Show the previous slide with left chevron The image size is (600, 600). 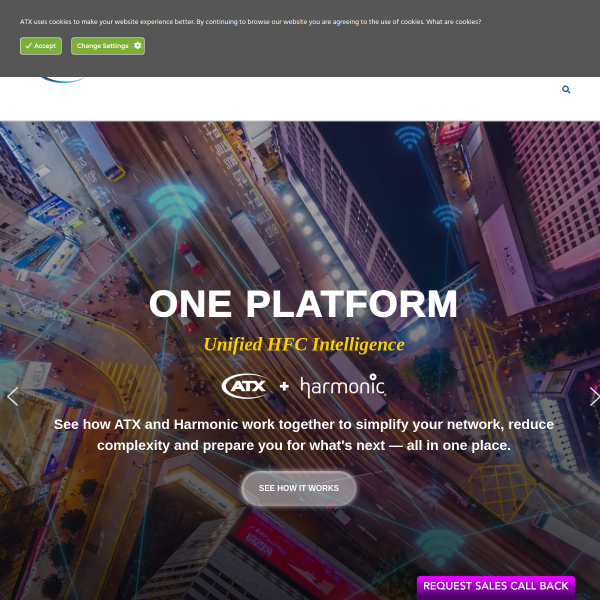(x=12, y=396)
